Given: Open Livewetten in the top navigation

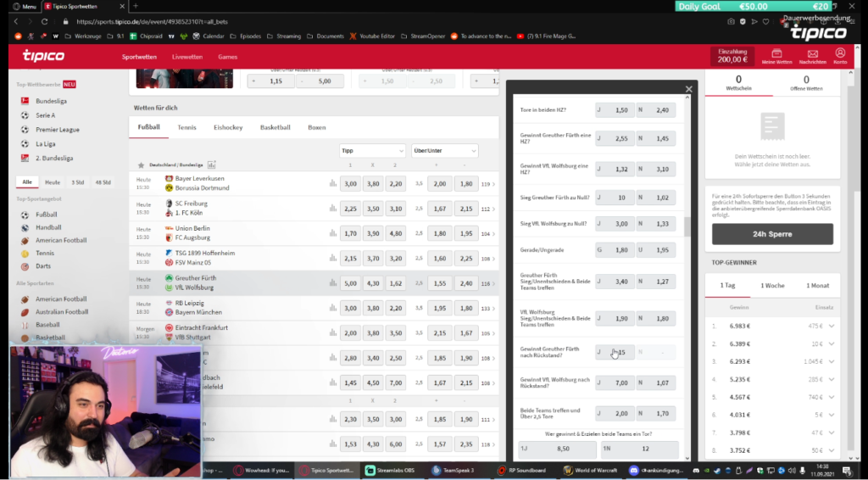Looking at the screenshot, I should [187, 57].
